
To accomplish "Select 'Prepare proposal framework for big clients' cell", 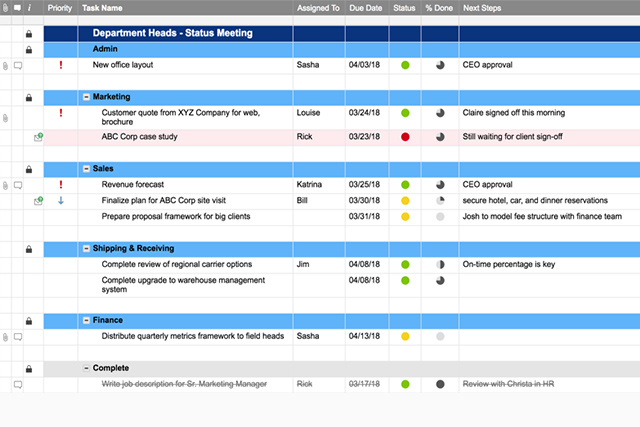I will click(185, 217).
